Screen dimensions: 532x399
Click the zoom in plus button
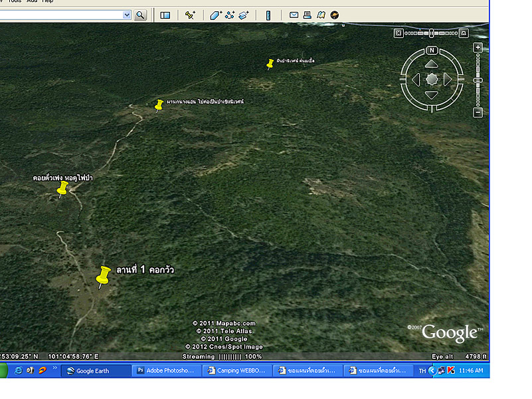pos(478,48)
